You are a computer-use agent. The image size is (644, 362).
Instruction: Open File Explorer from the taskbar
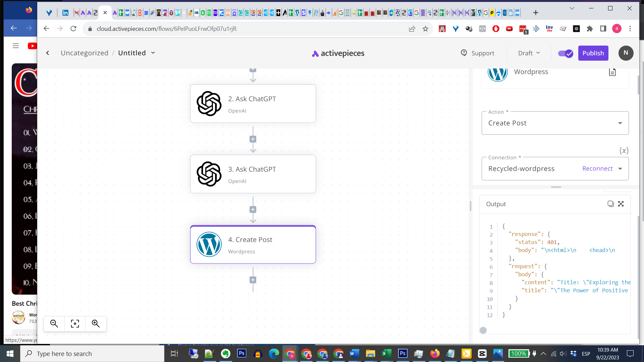tap(370, 354)
